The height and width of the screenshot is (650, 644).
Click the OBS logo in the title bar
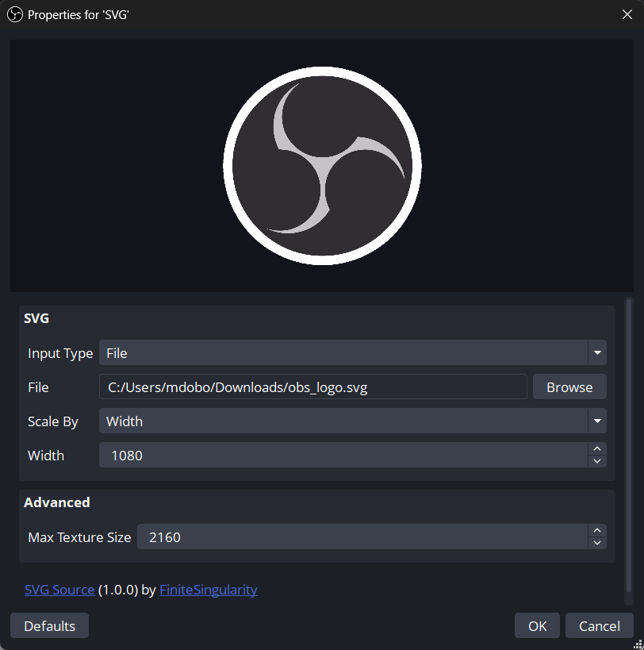pyautogui.click(x=14, y=14)
